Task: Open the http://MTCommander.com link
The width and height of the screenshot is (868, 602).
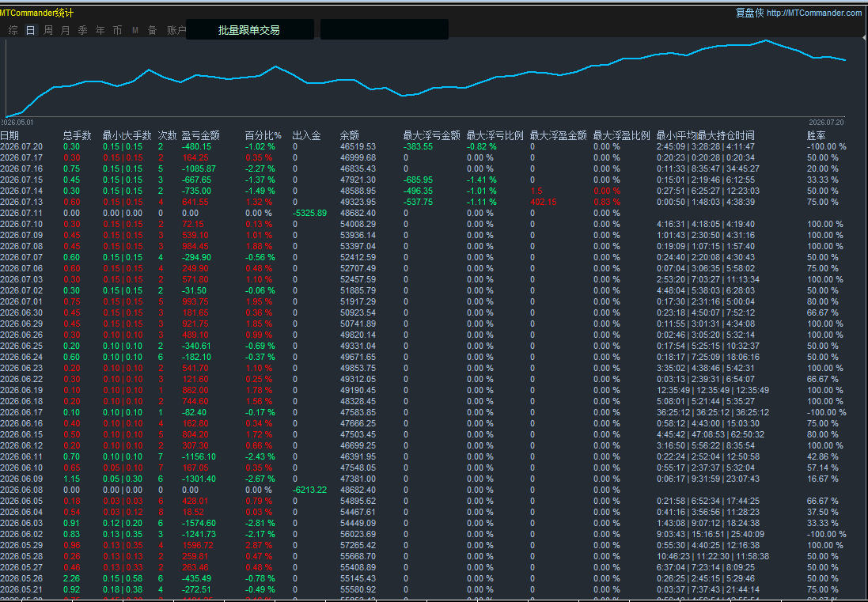Action: tap(814, 13)
